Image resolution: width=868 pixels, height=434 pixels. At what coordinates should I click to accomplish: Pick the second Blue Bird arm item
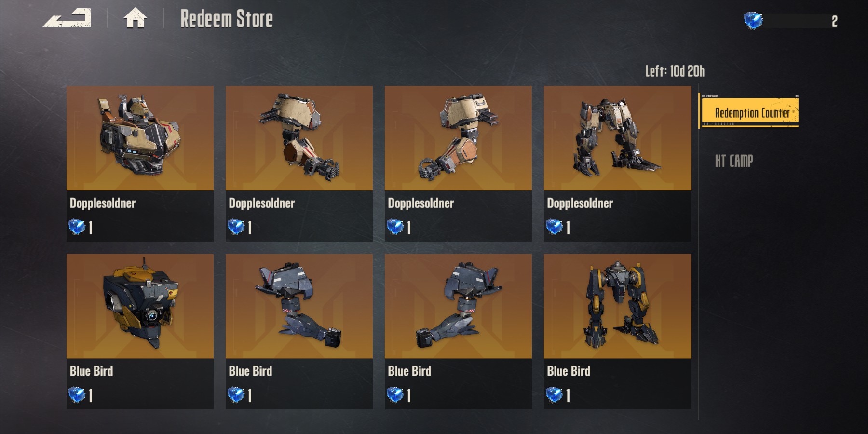pos(458,306)
